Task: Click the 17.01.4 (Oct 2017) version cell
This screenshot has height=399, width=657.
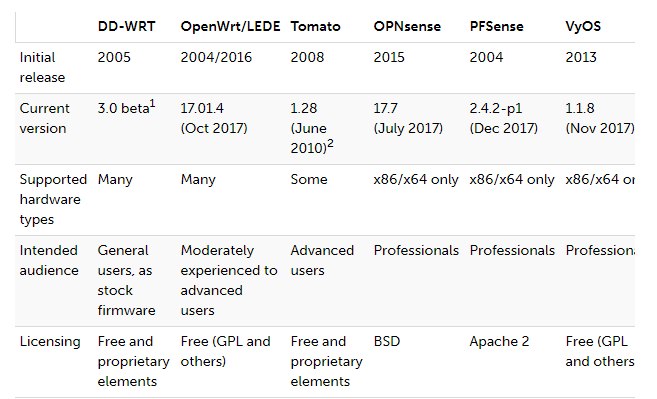Action: (x=214, y=118)
